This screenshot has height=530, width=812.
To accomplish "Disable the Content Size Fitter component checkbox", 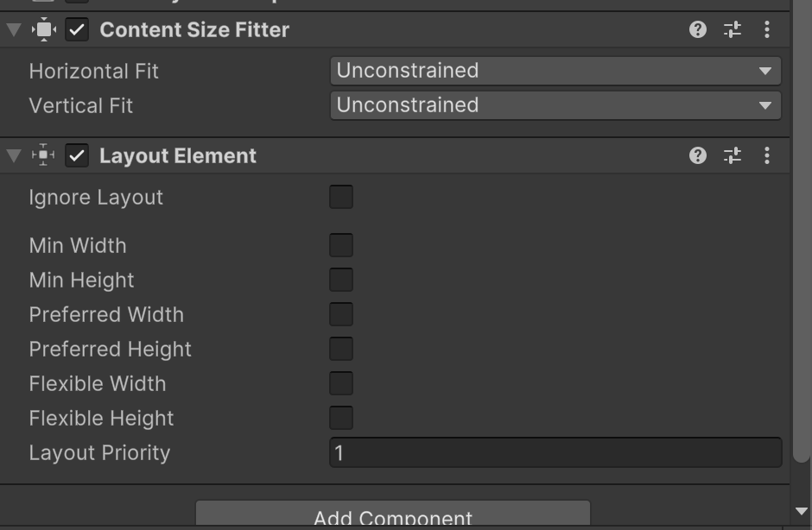I will coord(78,30).
